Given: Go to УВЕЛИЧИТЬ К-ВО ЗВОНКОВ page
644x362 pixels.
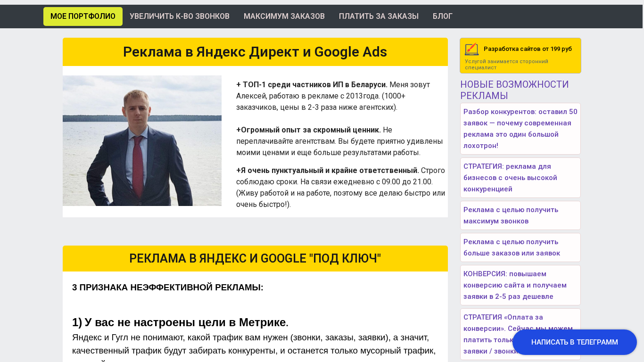Looking at the screenshot, I should [x=180, y=16].
